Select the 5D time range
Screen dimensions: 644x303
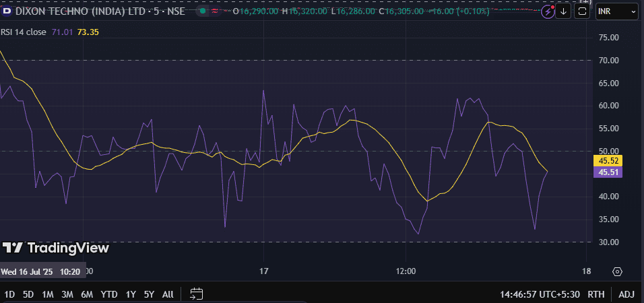[x=28, y=294]
